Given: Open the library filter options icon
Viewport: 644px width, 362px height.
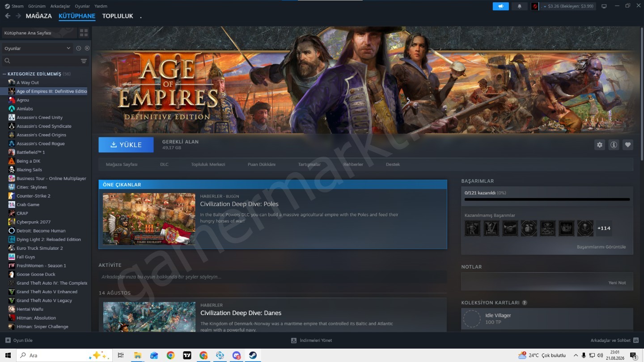Looking at the screenshot, I should click(84, 61).
